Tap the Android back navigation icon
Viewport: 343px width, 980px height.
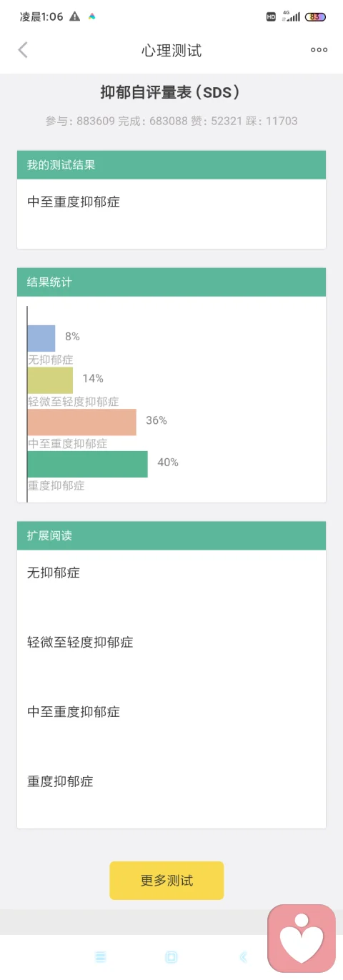pyautogui.click(x=243, y=956)
